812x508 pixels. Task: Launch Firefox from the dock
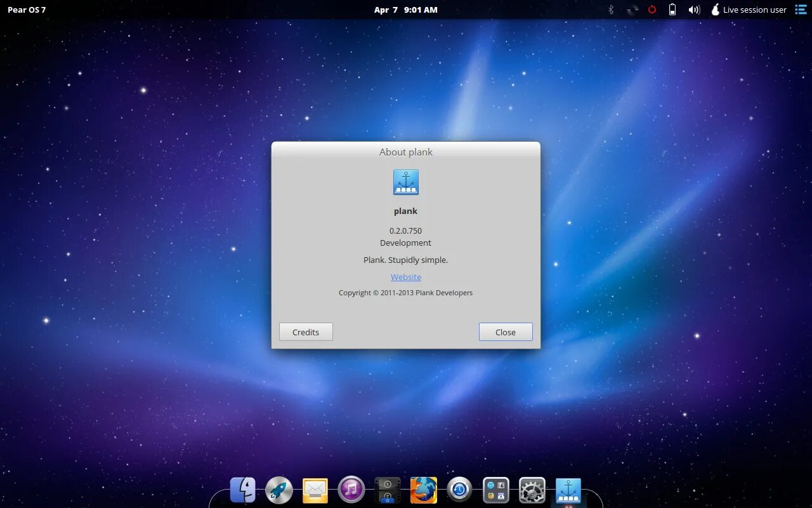pyautogui.click(x=424, y=490)
